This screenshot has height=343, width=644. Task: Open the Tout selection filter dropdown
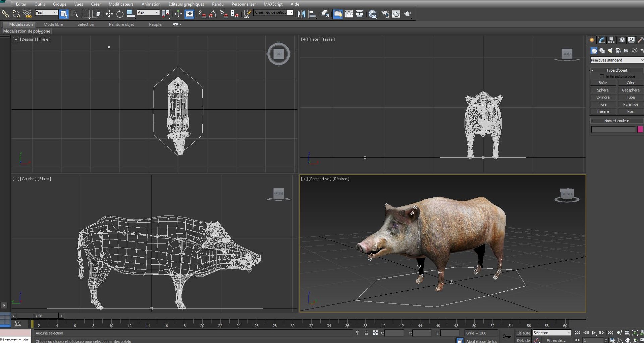(46, 13)
